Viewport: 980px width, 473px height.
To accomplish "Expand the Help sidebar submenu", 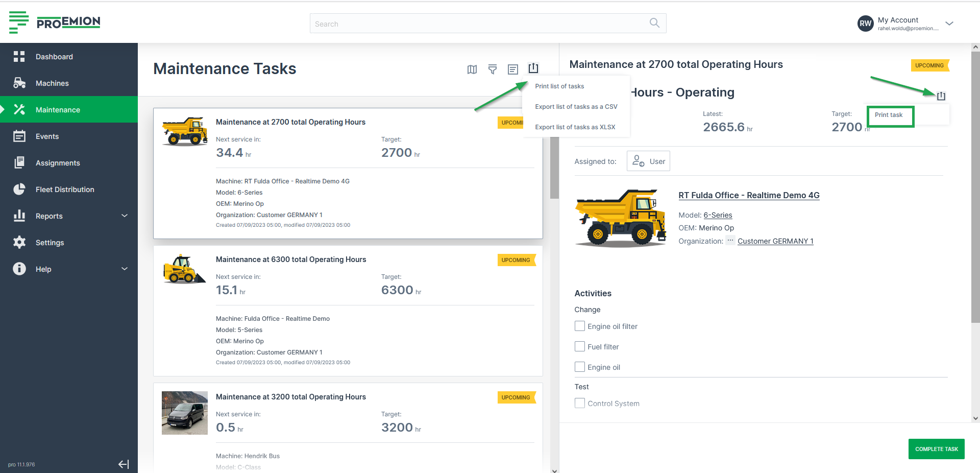I will click(x=125, y=269).
